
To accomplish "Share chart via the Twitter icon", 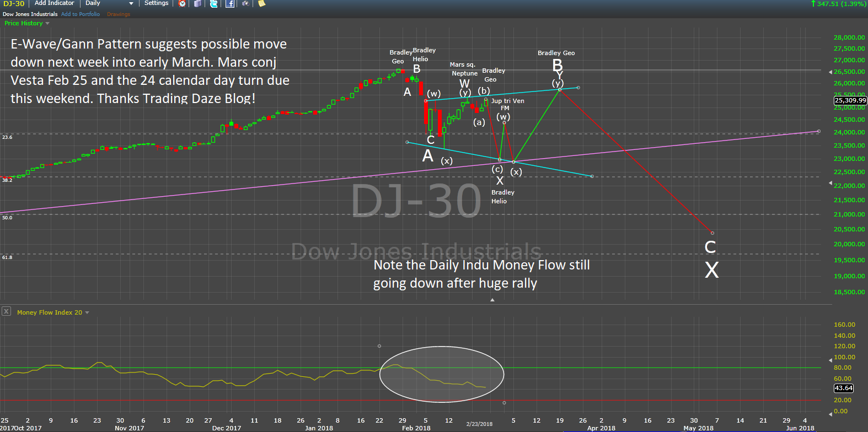I will coord(214,3).
